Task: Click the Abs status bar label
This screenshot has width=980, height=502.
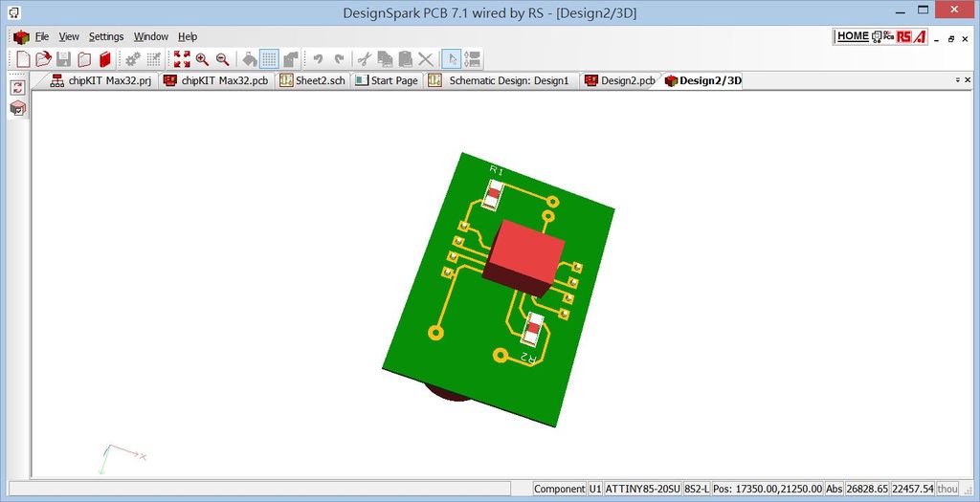Action: (x=835, y=489)
